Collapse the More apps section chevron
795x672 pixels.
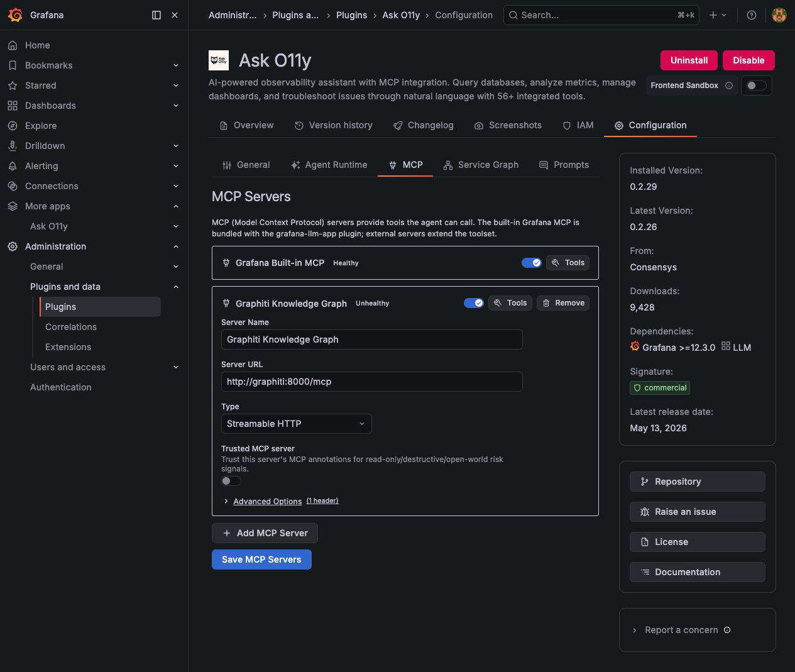tap(176, 206)
